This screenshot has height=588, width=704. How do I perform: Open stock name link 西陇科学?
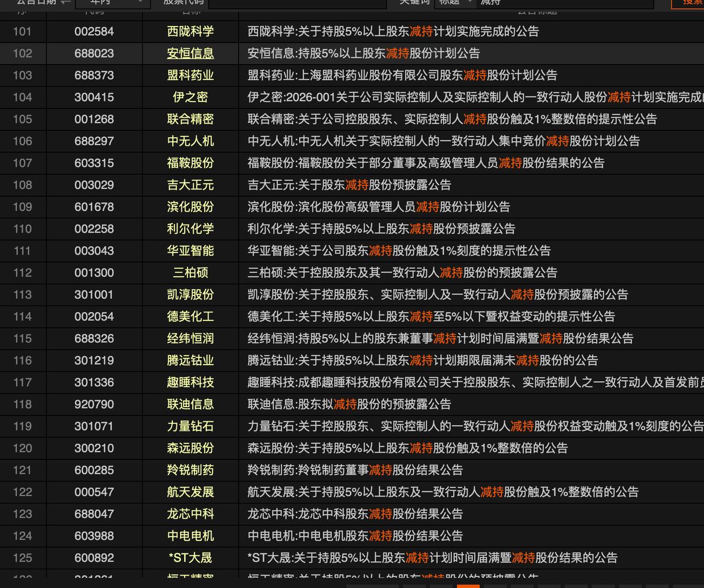click(x=190, y=32)
